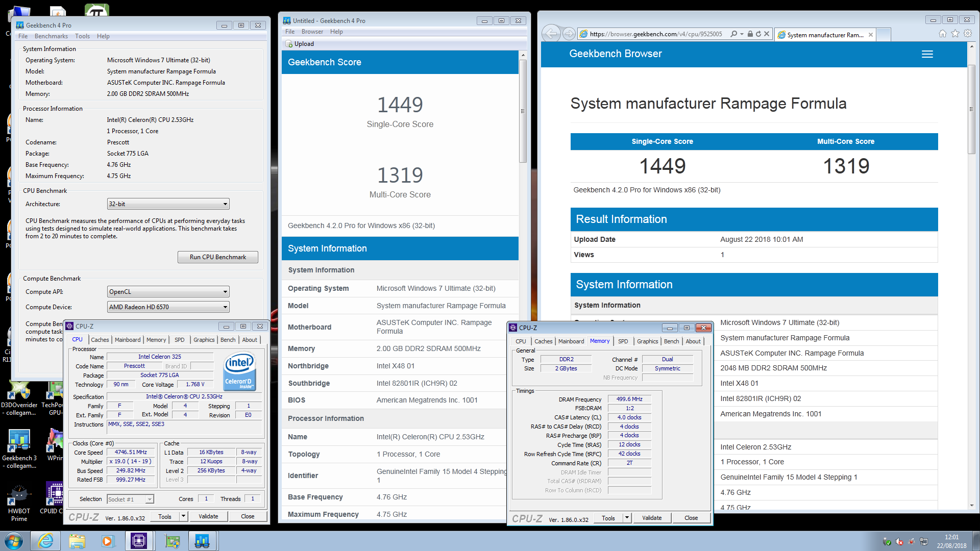Click Validate in right CPU-Z Memory window
This screenshot has height=551, width=980.
click(652, 518)
